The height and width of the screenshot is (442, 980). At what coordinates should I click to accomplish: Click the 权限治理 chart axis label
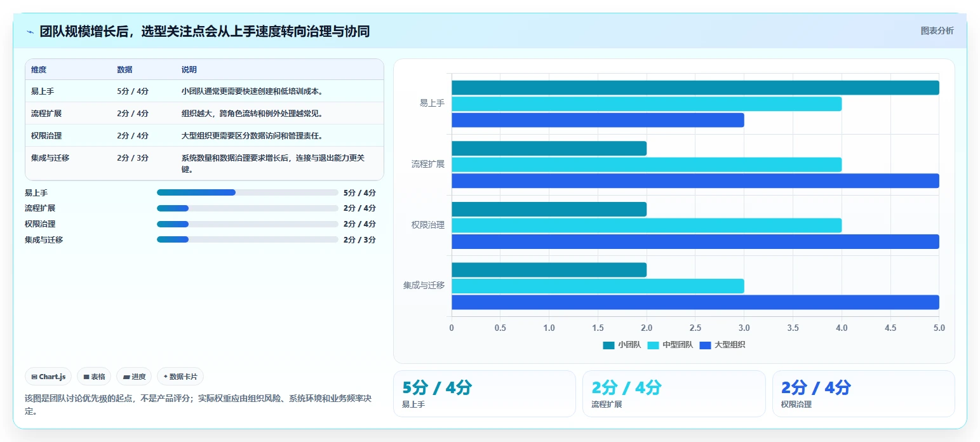click(428, 225)
